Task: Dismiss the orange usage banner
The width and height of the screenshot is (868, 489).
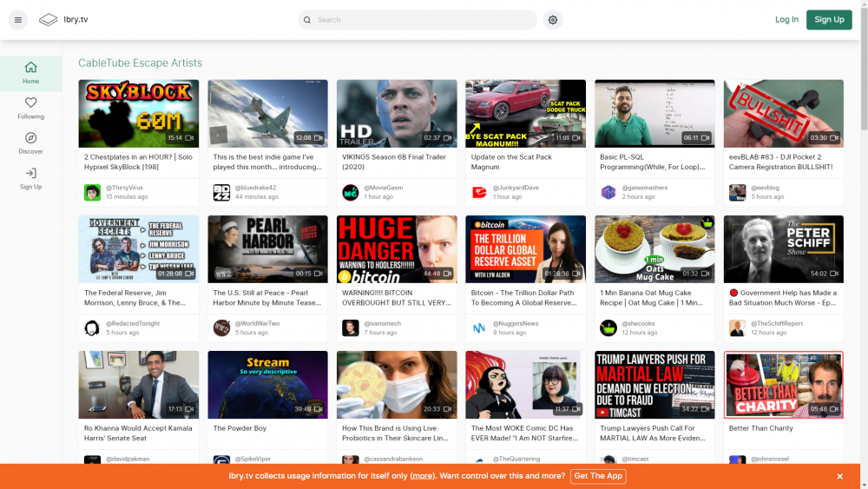Action: click(x=839, y=476)
